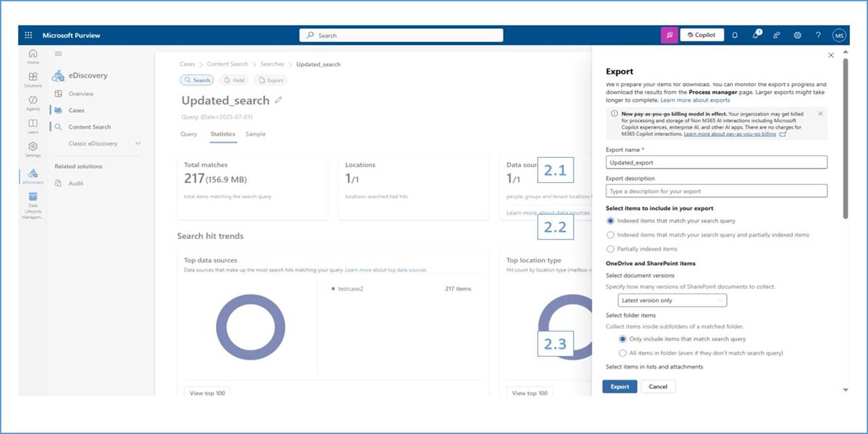Open the Latest version only dropdown
Image resolution: width=868 pixels, height=434 pixels.
[672, 300]
